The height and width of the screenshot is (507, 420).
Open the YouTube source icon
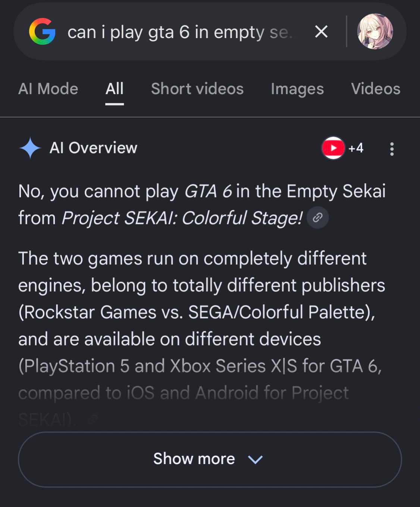[x=333, y=148]
